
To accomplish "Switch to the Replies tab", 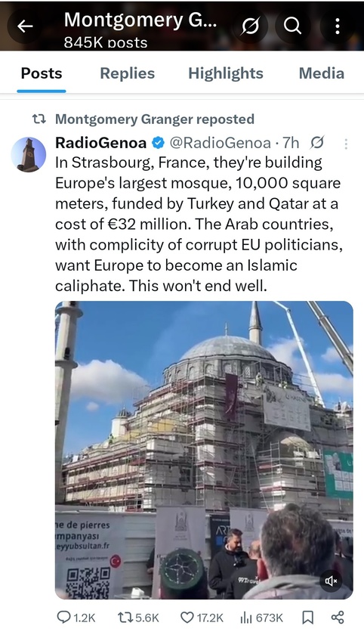I will coord(128,73).
